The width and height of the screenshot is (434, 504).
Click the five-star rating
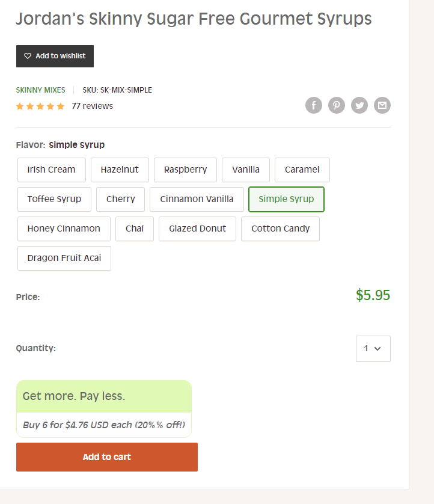[40, 106]
